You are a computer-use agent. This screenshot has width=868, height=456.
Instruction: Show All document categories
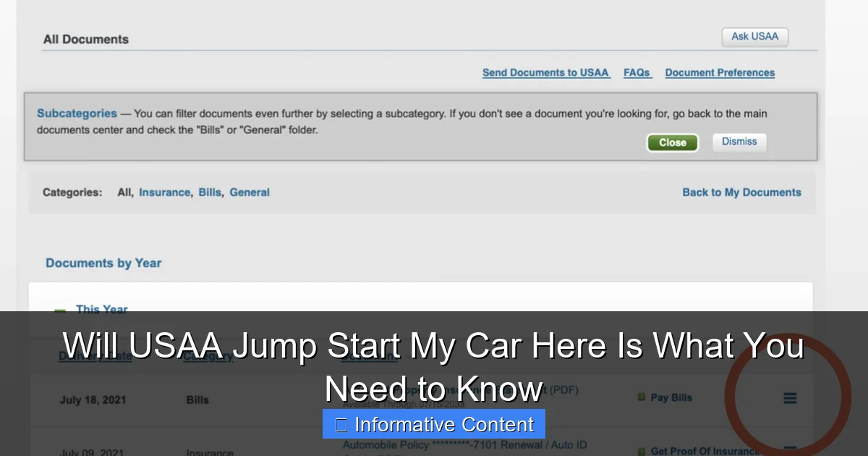click(124, 193)
